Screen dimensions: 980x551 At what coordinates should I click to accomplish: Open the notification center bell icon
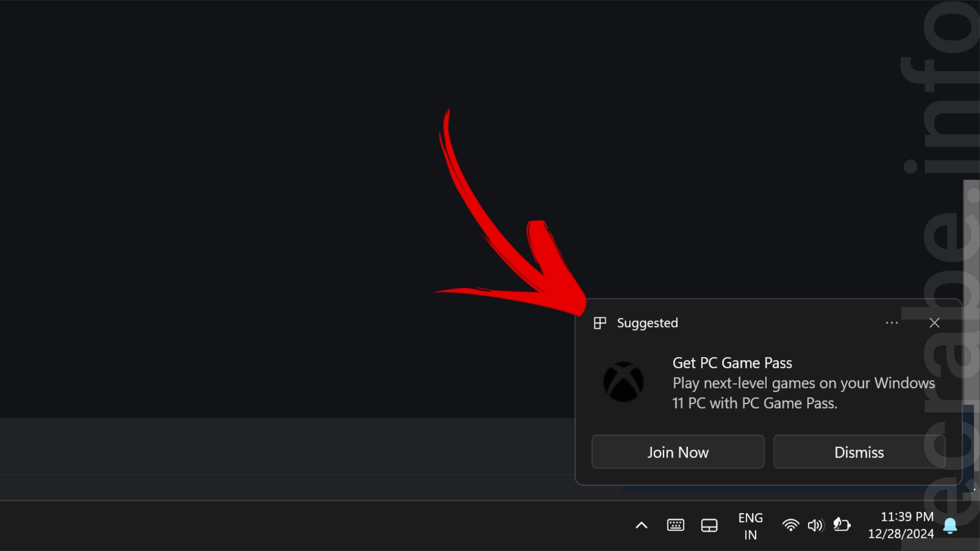point(950,525)
